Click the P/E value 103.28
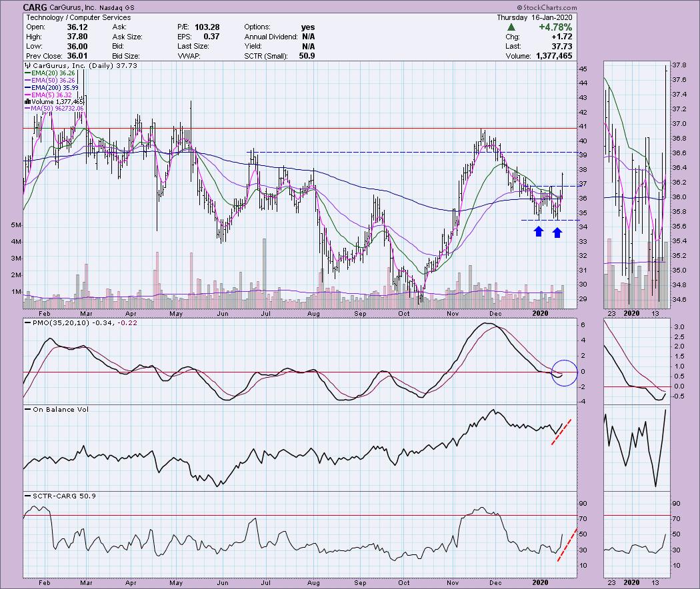This screenshot has width=700, height=589. click(x=207, y=27)
